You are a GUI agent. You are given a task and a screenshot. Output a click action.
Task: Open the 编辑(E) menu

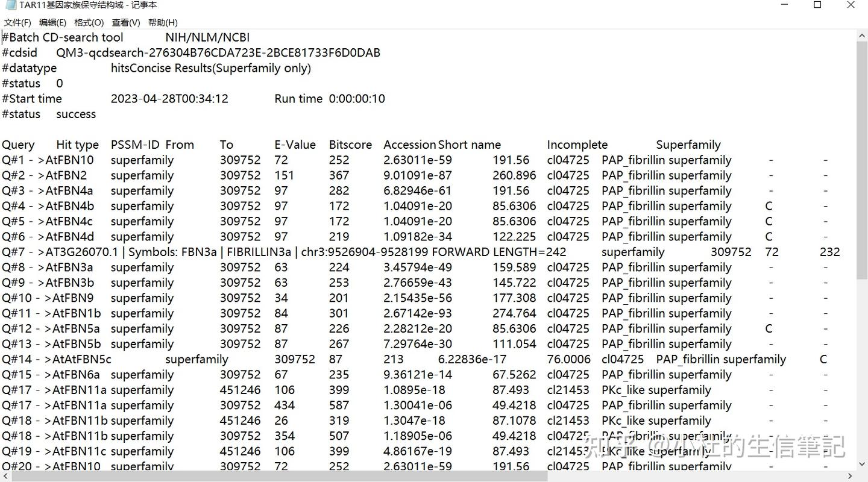[x=52, y=22]
